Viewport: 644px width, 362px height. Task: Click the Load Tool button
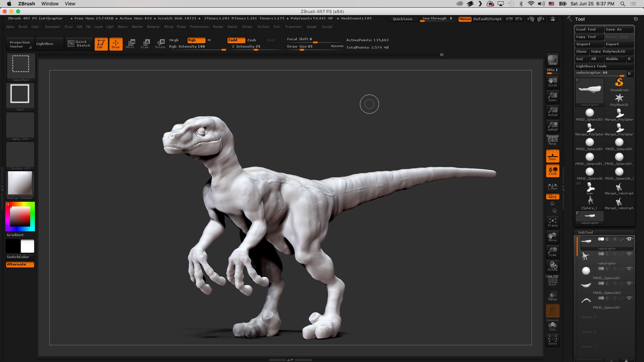[589, 29]
